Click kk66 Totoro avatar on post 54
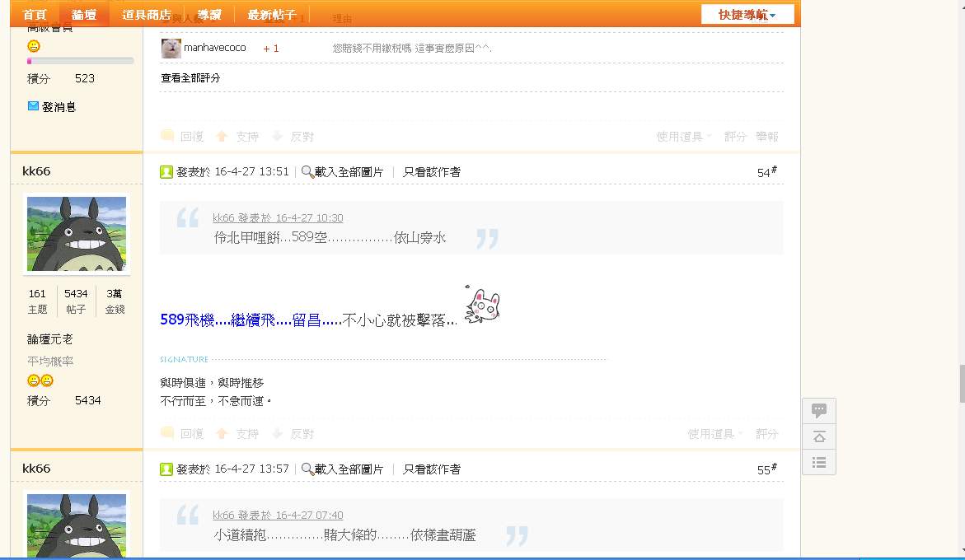Screen dimensions: 965x560 77,234
